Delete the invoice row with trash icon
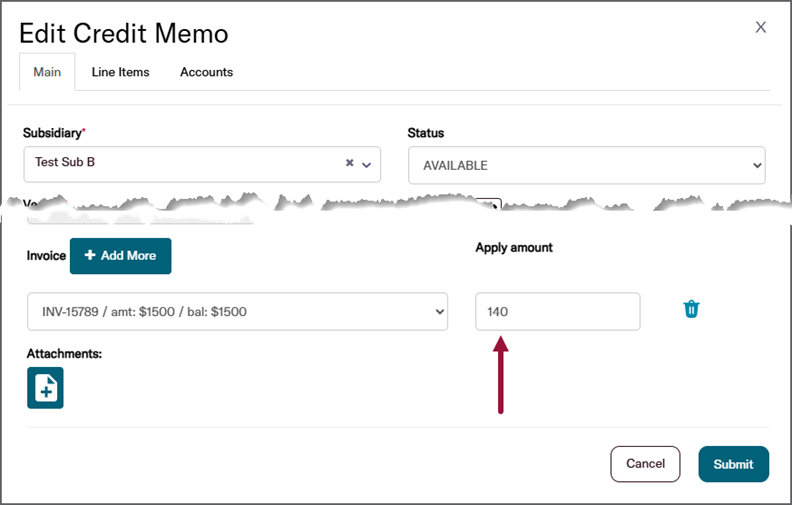The image size is (792, 505). (691, 309)
